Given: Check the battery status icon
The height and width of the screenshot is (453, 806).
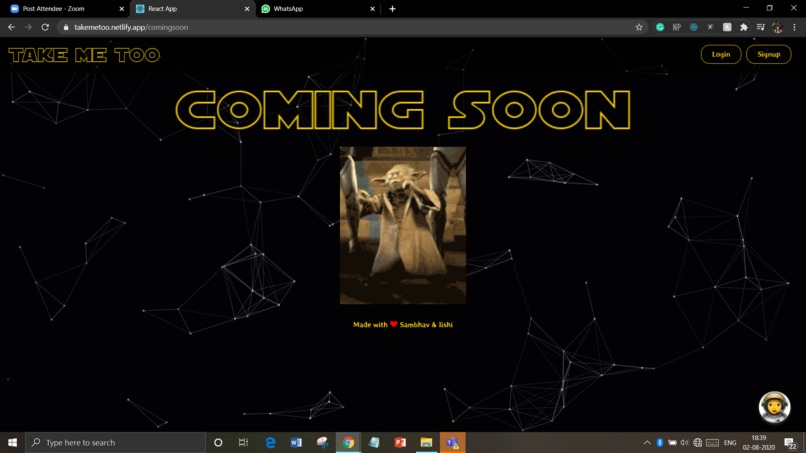Looking at the screenshot, I should pyautogui.click(x=672, y=442).
